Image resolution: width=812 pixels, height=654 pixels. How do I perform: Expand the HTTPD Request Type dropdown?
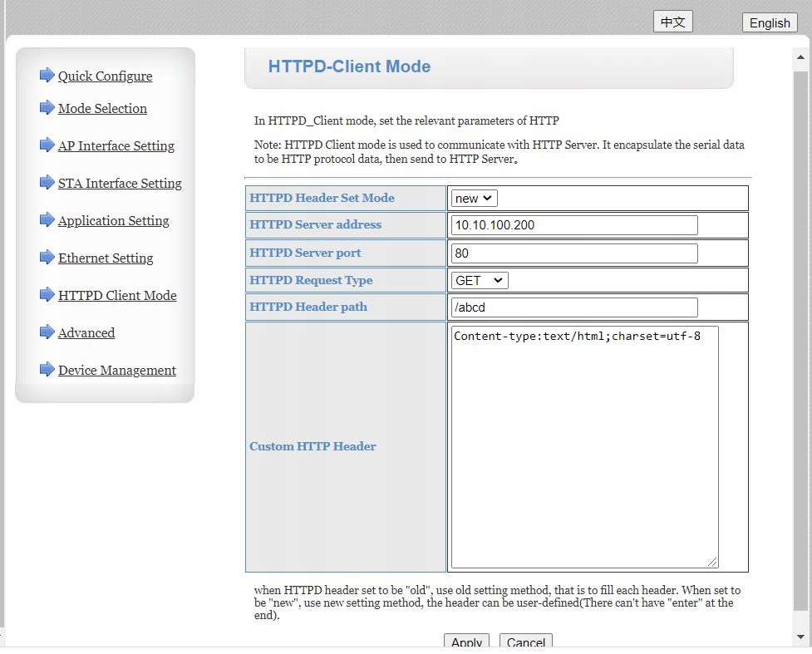(x=480, y=281)
